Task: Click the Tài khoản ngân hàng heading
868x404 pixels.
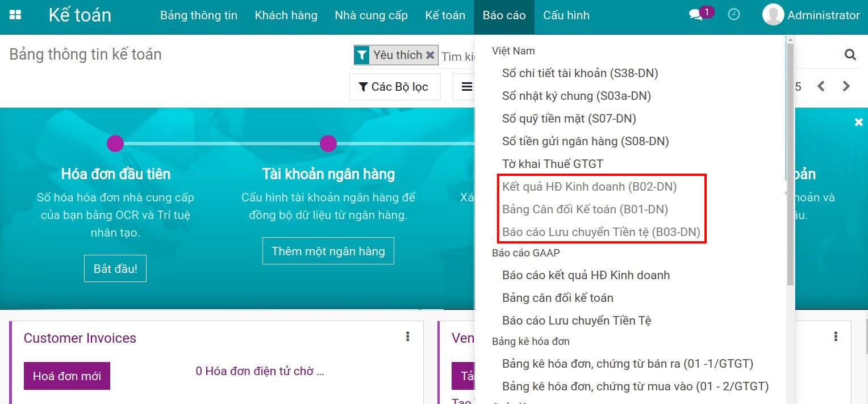Action: click(328, 174)
